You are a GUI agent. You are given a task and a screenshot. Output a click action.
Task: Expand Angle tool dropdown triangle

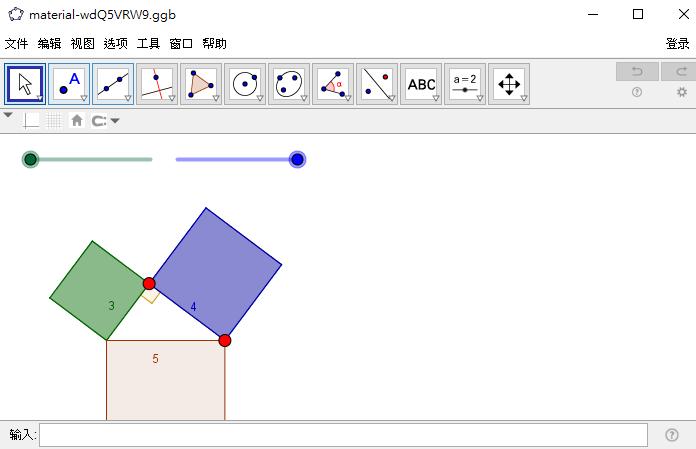(348, 98)
